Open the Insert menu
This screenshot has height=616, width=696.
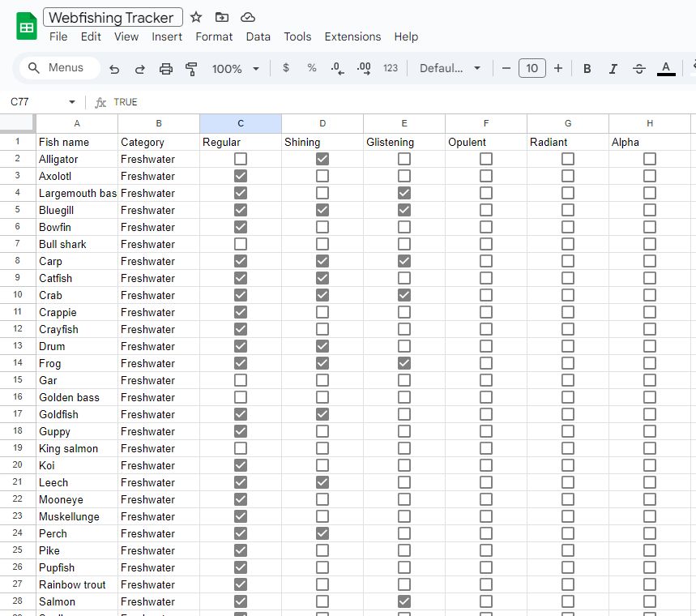(x=166, y=36)
